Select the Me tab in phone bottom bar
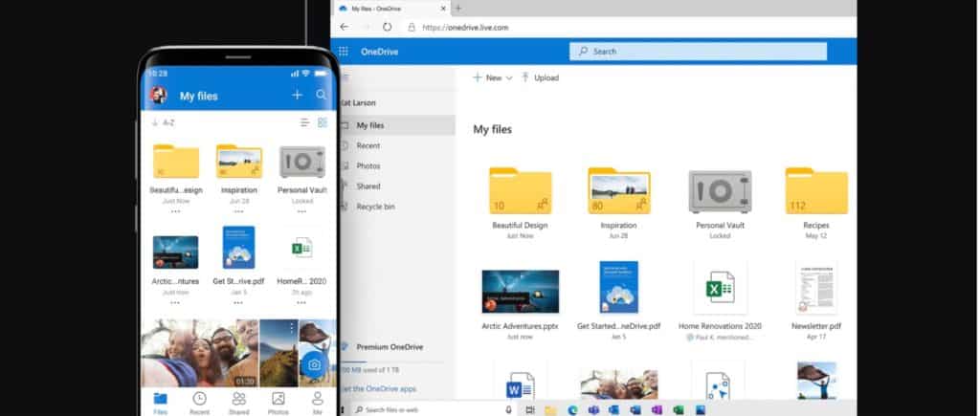The height and width of the screenshot is (416, 980). pos(318,403)
